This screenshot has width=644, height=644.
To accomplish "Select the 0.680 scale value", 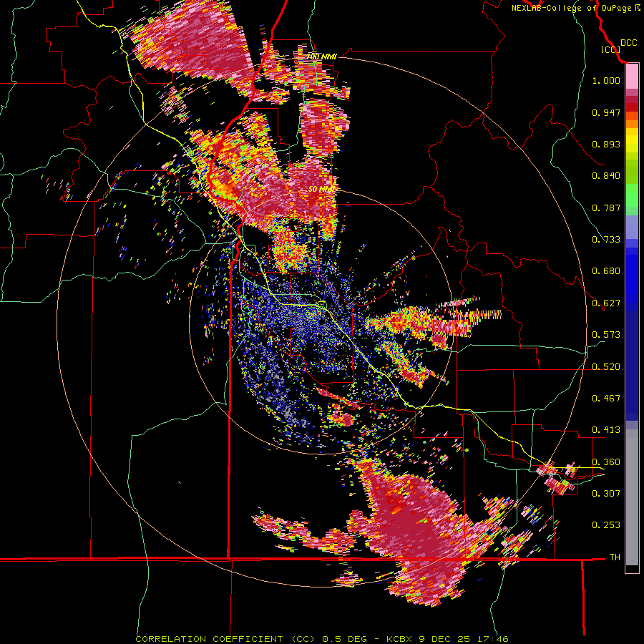I will 606,271.
